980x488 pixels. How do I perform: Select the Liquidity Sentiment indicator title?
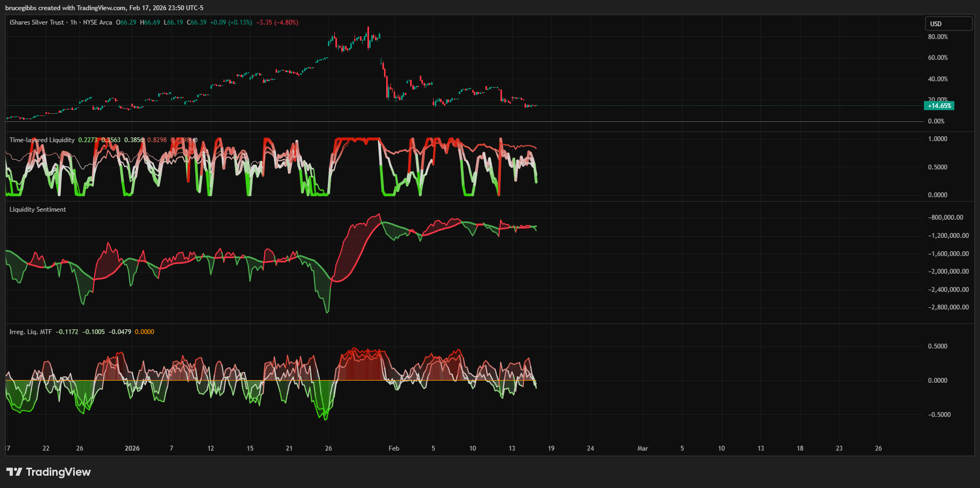point(37,210)
